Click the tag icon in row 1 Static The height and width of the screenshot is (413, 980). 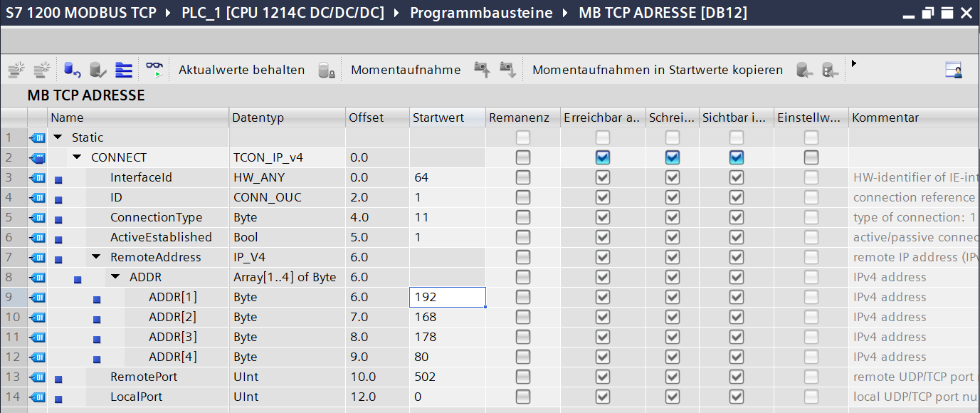pos(37,137)
